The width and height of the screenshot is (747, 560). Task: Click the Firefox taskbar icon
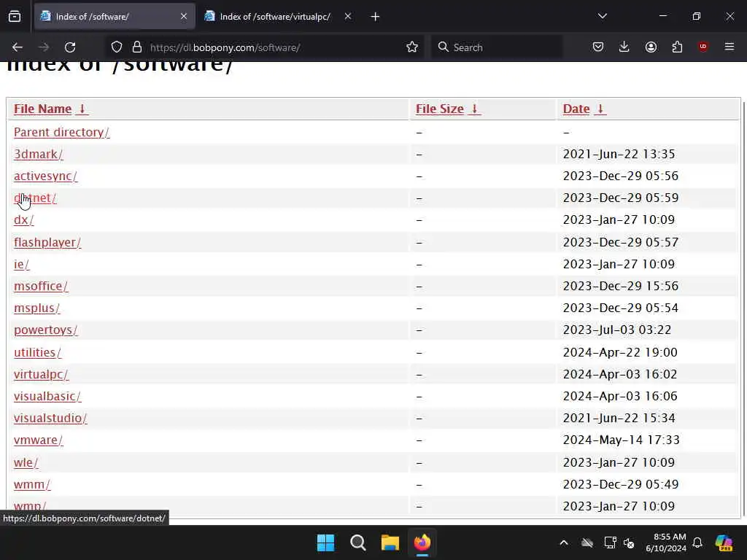click(422, 542)
